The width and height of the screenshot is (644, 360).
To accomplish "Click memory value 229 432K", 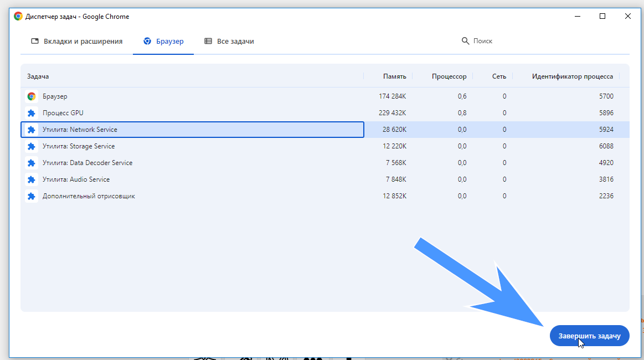I will [392, 112].
